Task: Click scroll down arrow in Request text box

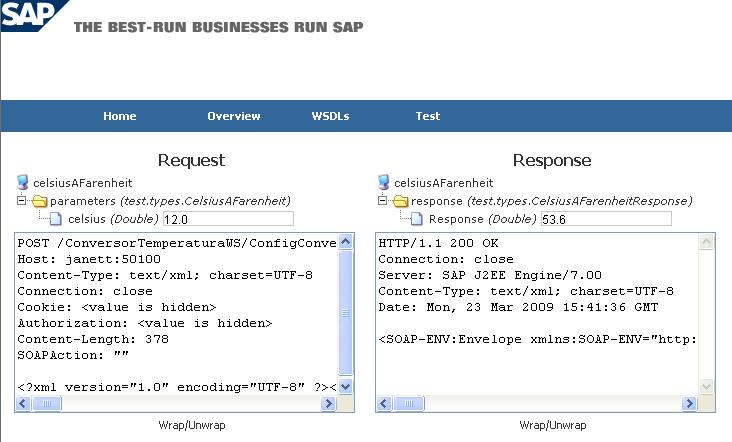Action: 345,386
